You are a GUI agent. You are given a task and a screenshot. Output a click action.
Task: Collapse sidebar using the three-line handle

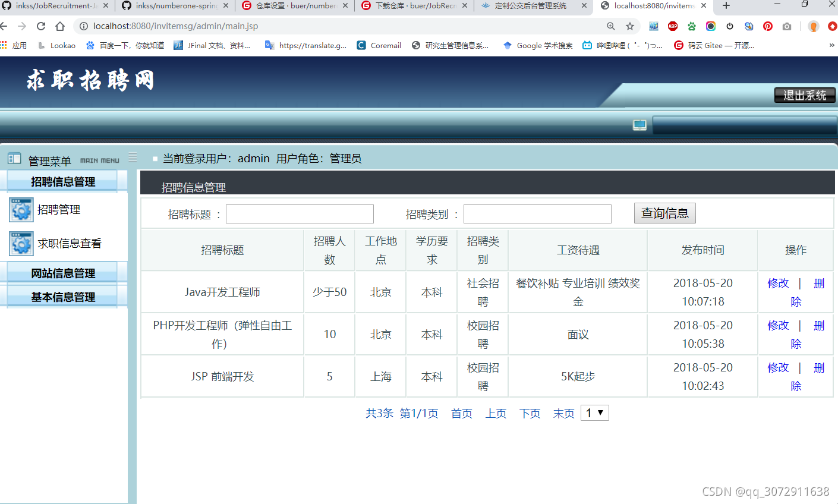pos(133,157)
